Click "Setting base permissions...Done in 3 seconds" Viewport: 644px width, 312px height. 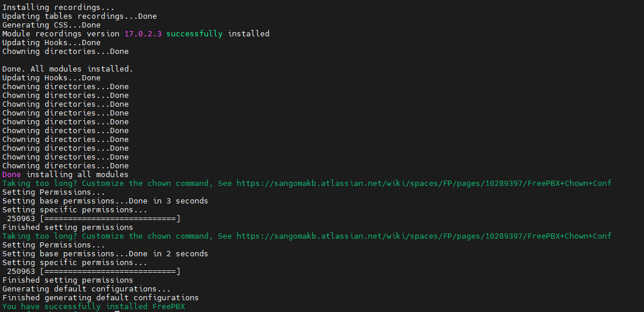click(105, 201)
